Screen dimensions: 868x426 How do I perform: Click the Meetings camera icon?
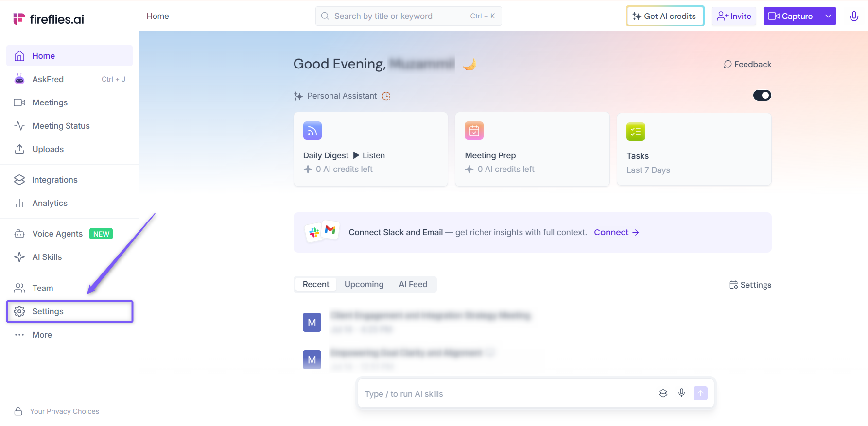pyautogui.click(x=19, y=102)
